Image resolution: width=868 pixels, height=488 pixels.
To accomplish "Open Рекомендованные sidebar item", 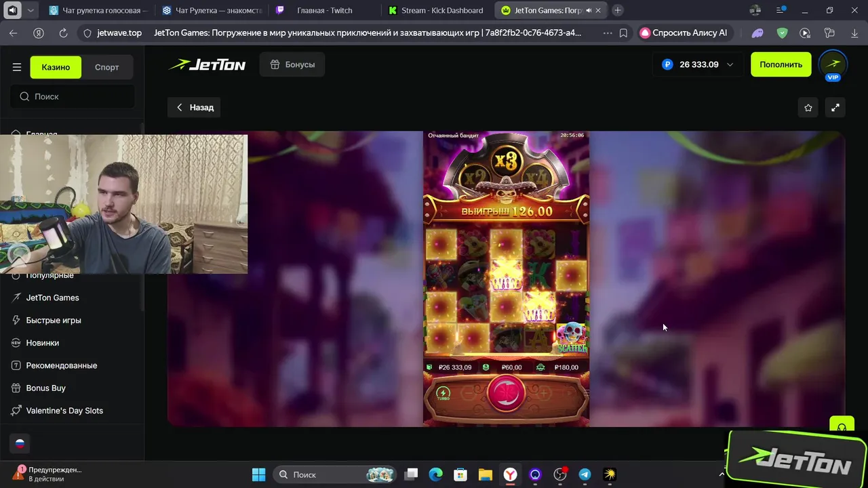I will 61,365.
